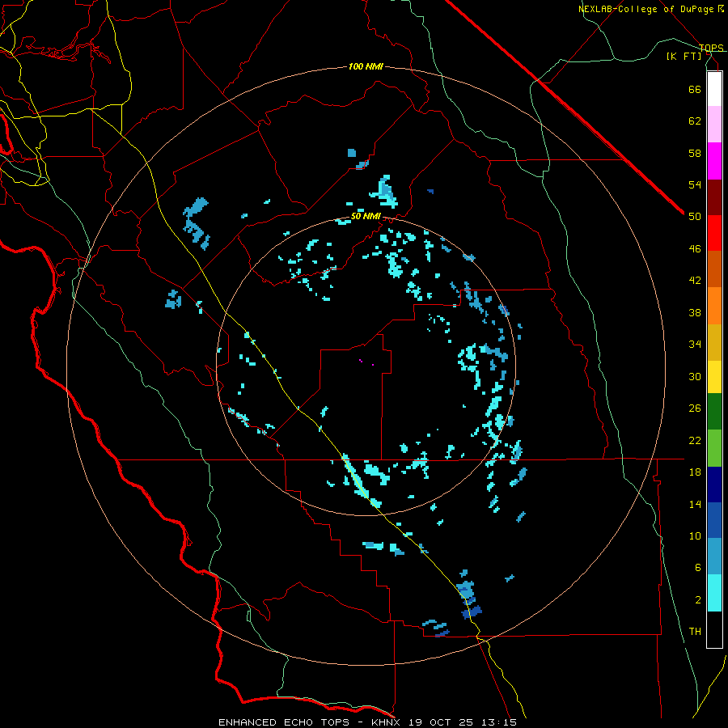Click the white swatch in the tops legend
728x728 pixels.
(x=714, y=89)
